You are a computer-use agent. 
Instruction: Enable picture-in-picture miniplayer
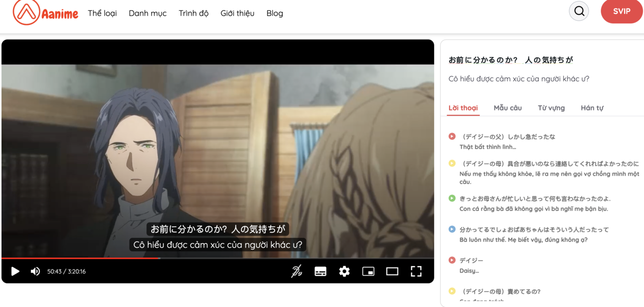point(368,272)
